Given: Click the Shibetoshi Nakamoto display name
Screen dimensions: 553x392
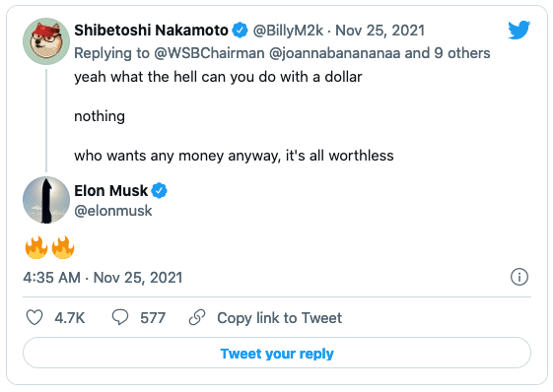Looking at the screenshot, I should point(151,31).
